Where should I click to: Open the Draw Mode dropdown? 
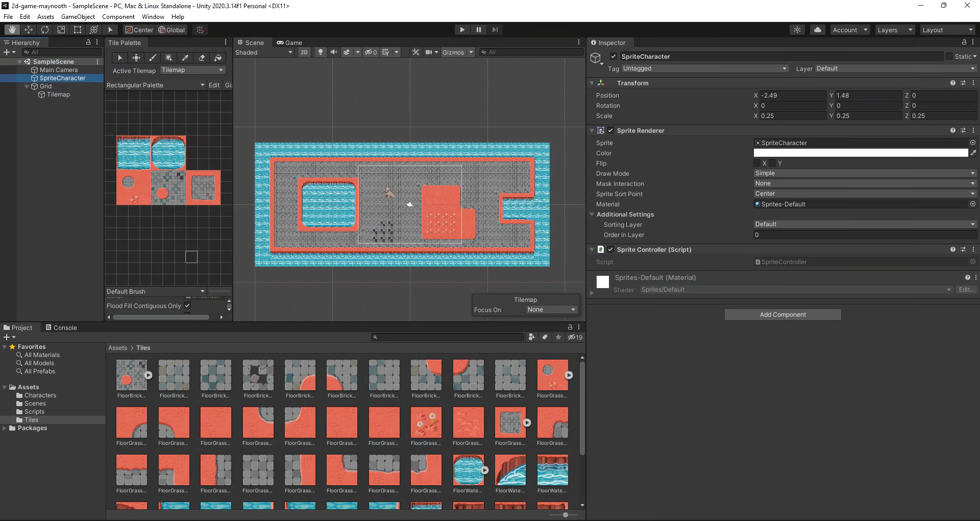click(x=865, y=173)
